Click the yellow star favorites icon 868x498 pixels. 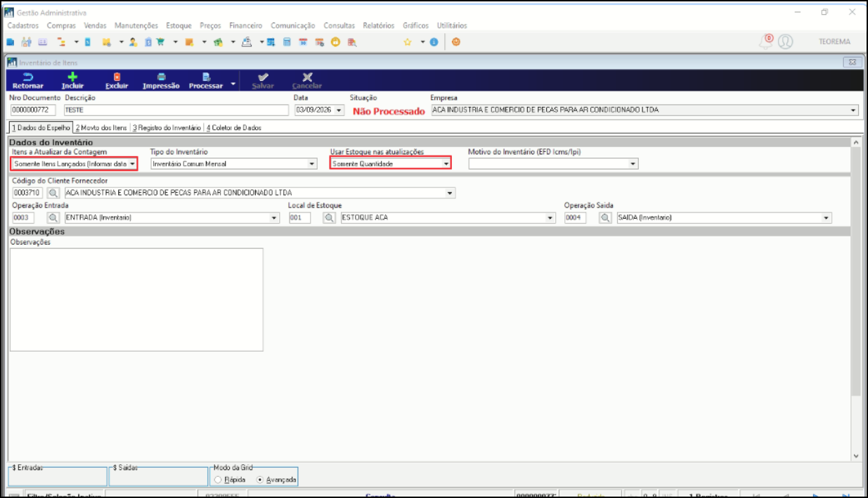click(x=408, y=42)
